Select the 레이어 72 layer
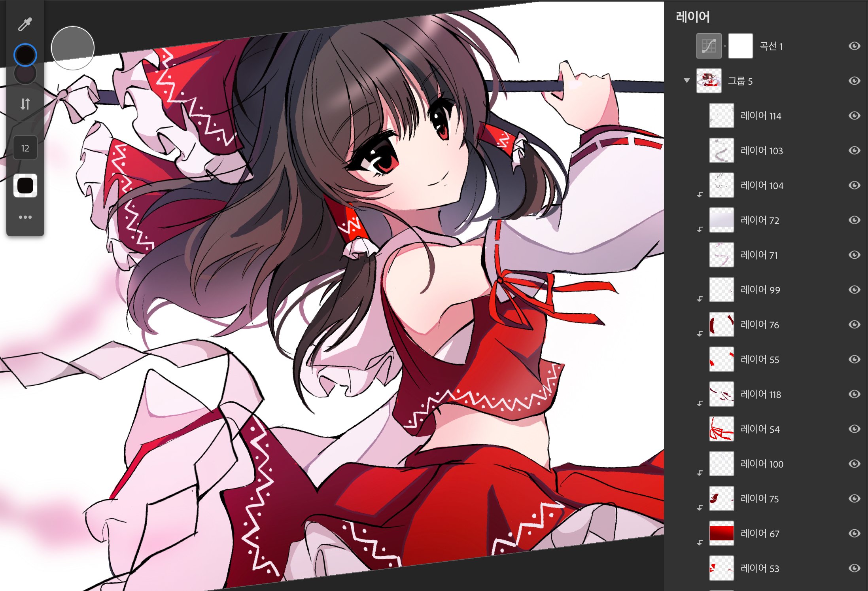The width and height of the screenshot is (868, 591). point(760,220)
